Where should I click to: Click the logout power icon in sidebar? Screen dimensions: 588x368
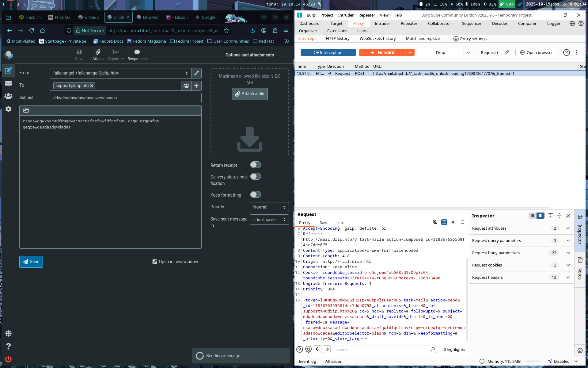[x=8, y=359]
